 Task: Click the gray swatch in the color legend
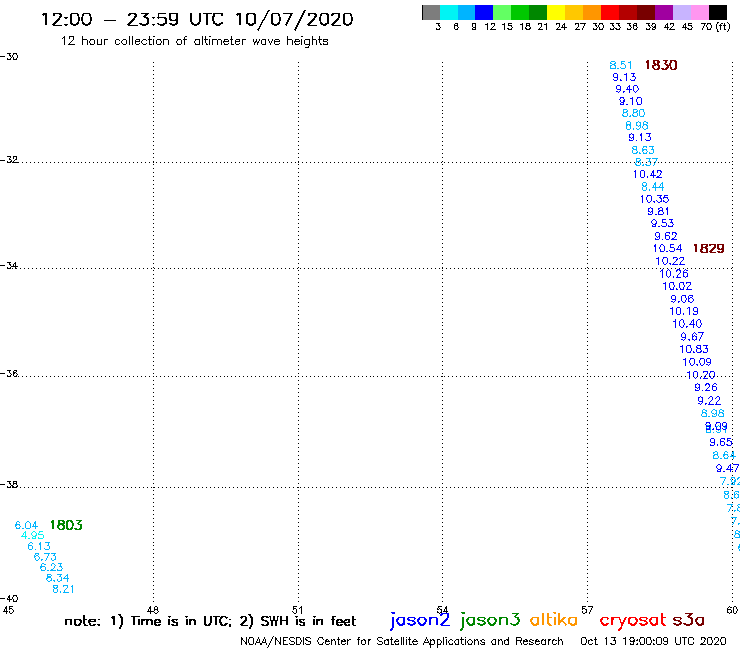tap(431, 12)
